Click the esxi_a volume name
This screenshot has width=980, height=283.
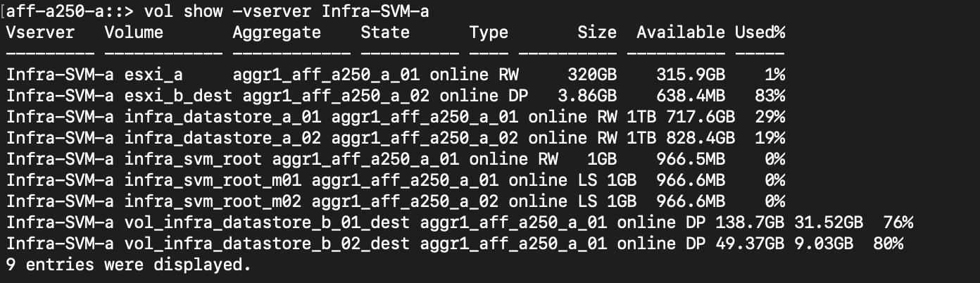point(153,75)
